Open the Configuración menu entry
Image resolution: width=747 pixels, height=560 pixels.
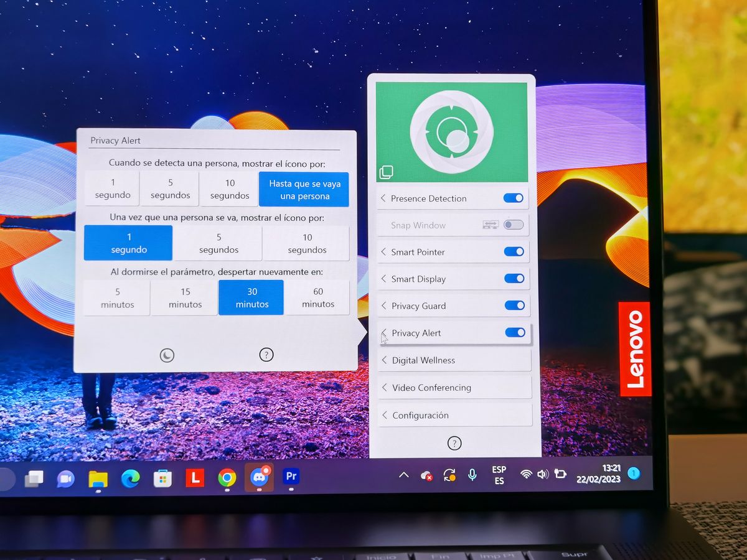(x=454, y=415)
